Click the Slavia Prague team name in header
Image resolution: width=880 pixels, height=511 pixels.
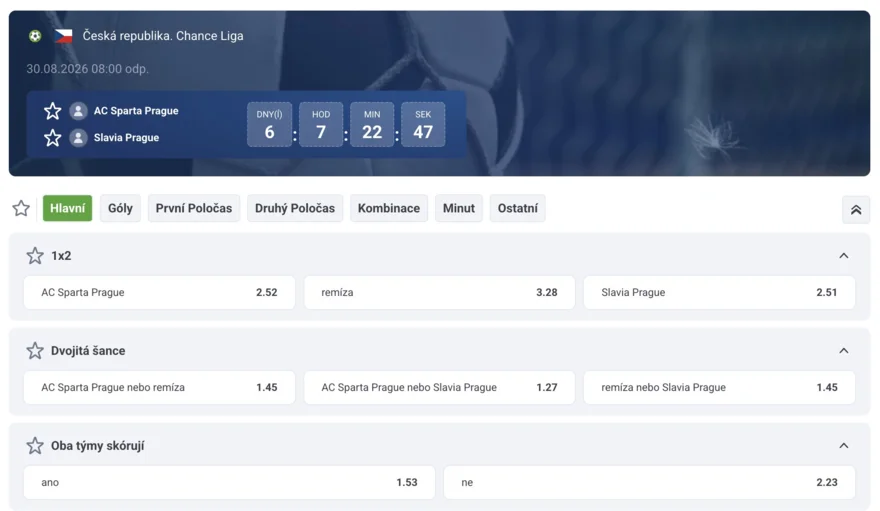[126, 138]
